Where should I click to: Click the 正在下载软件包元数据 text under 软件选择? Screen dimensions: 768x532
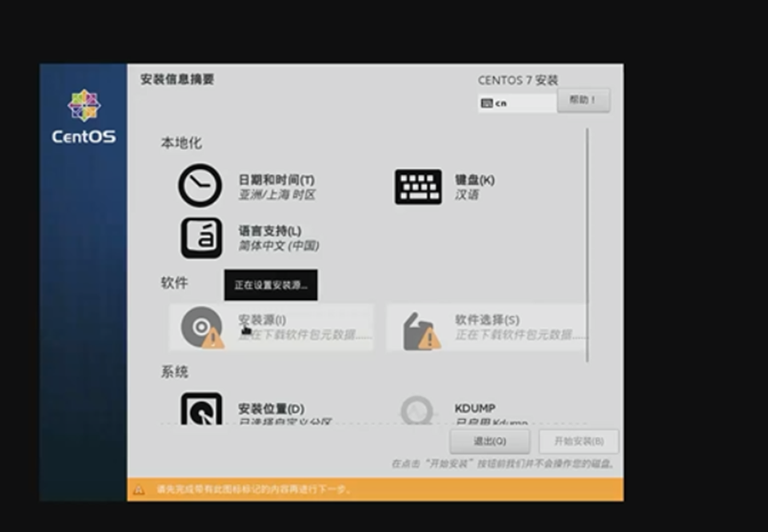pos(520,335)
